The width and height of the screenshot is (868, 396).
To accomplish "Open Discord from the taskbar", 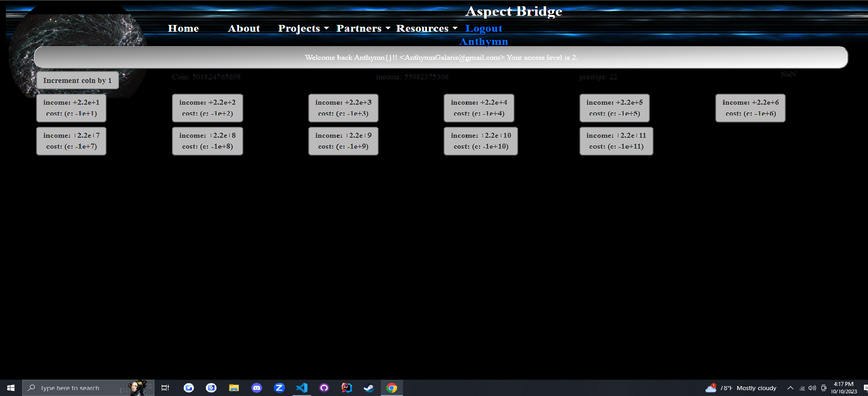I will coord(257,388).
